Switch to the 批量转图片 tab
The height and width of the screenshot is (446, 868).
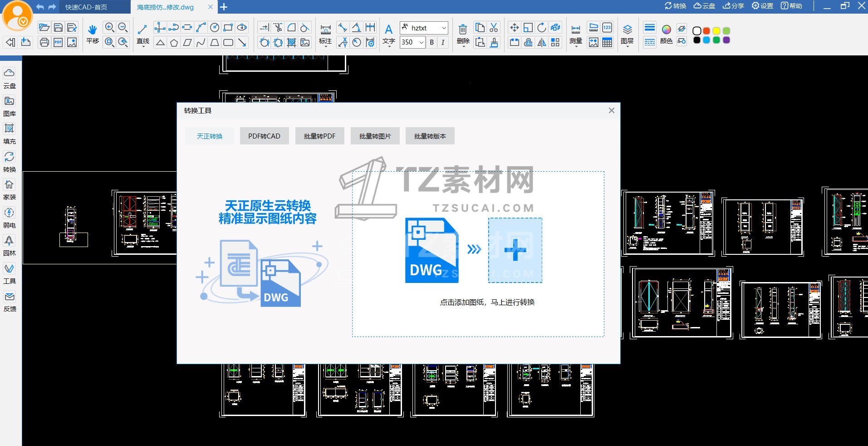pos(375,136)
